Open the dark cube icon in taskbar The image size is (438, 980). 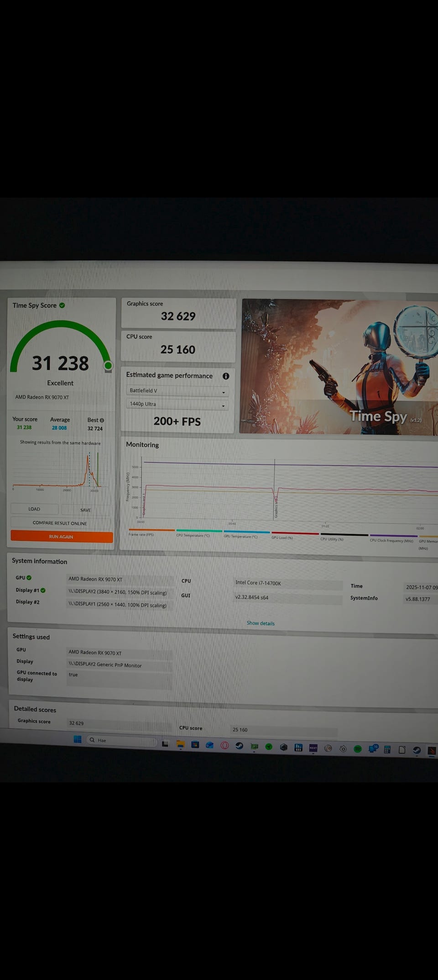click(283, 747)
